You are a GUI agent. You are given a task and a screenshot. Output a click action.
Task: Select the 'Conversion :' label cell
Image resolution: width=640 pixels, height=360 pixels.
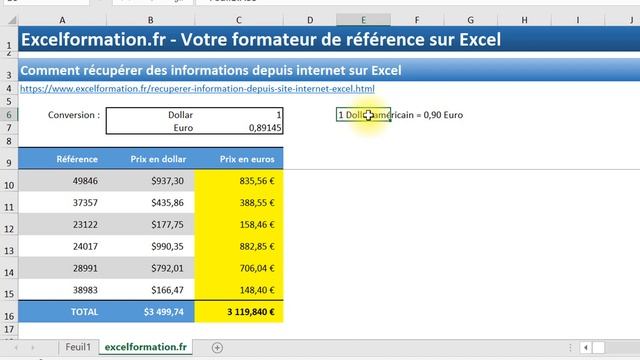(62, 115)
